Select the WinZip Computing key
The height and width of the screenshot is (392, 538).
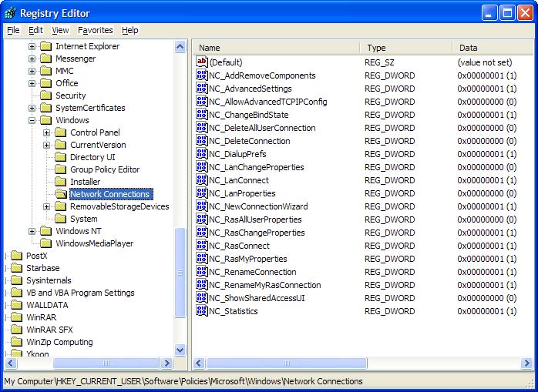point(59,342)
